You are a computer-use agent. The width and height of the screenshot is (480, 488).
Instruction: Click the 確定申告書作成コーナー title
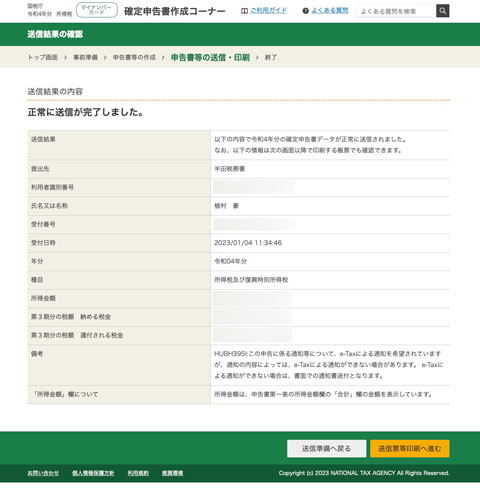(x=175, y=11)
